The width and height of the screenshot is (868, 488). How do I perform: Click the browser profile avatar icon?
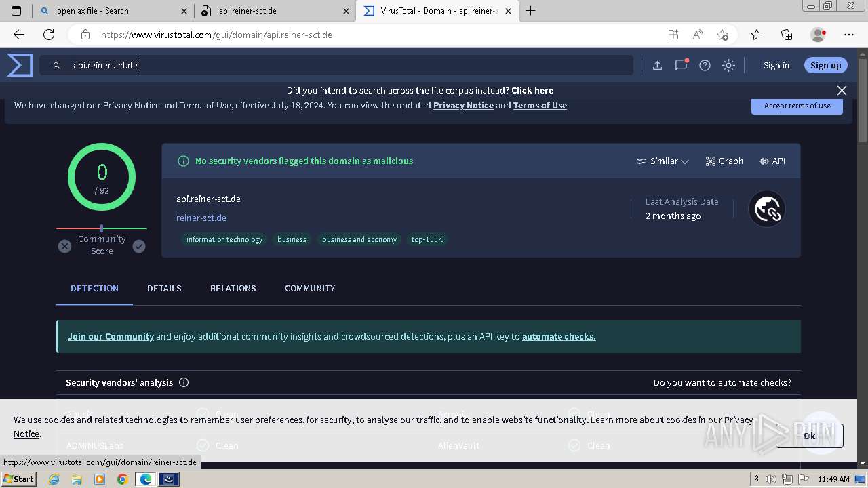[x=818, y=35]
